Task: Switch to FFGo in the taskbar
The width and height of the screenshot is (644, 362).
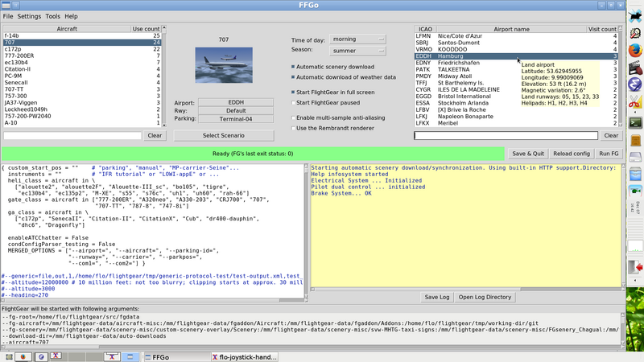Action: [x=176, y=357]
